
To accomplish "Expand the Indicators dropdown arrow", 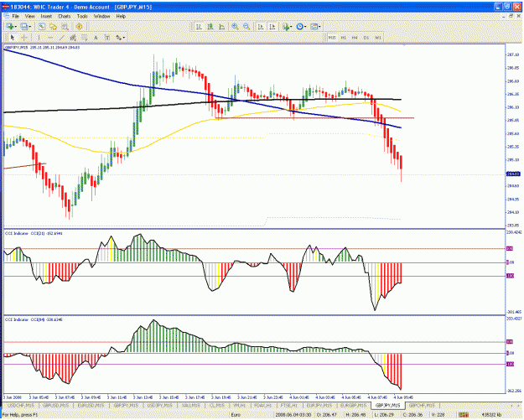I will click(292, 26).
